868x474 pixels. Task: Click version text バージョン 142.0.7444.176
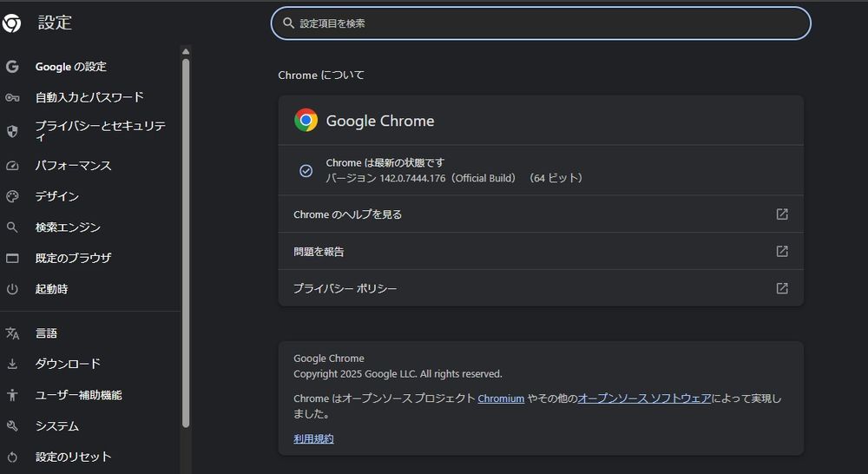click(x=386, y=178)
